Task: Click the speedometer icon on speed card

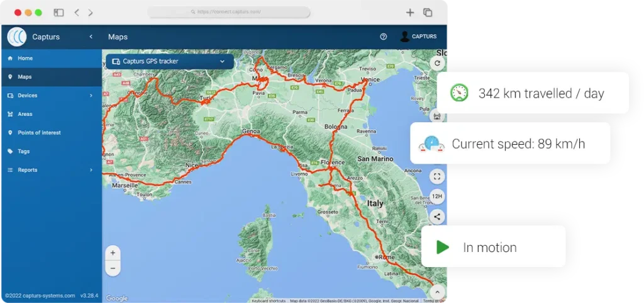Action: (x=431, y=144)
